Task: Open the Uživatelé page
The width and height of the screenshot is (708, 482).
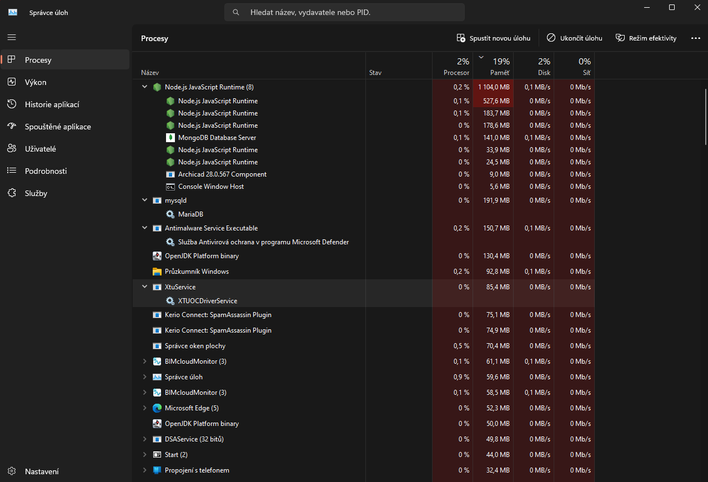Action: pyautogui.click(x=65, y=148)
